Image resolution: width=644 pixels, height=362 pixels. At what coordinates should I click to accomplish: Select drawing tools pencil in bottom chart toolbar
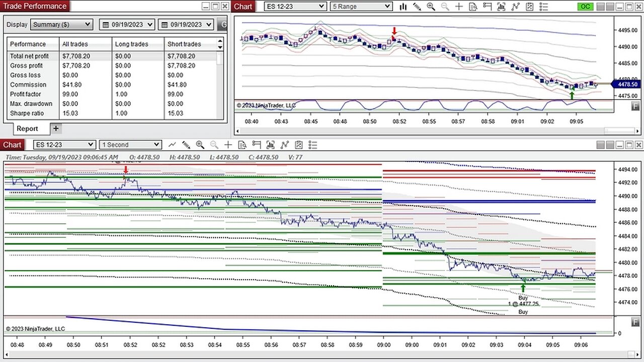point(186,145)
